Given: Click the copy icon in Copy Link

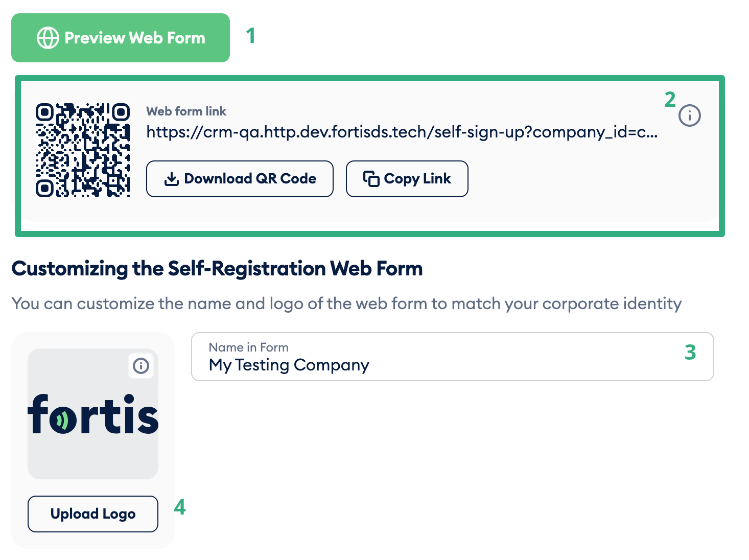Looking at the screenshot, I should coord(371,179).
